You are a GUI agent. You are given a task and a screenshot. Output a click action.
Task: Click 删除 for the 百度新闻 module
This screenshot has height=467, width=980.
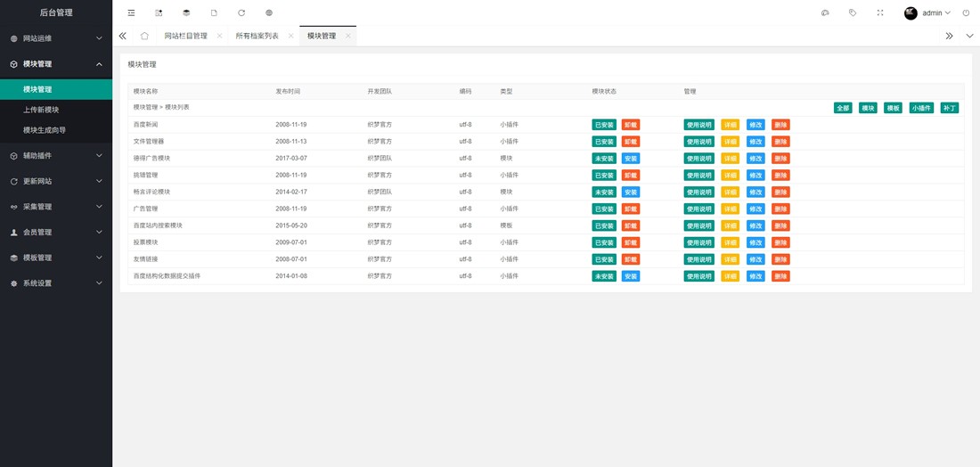point(780,125)
